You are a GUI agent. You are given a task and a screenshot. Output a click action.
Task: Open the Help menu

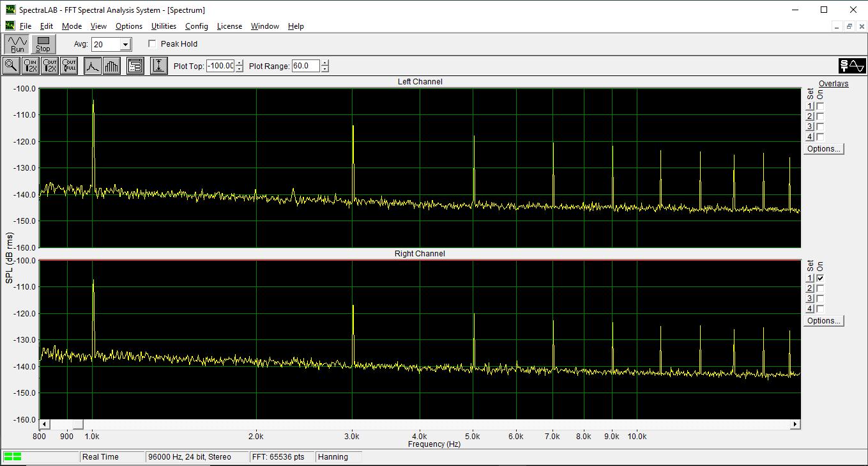(x=296, y=26)
